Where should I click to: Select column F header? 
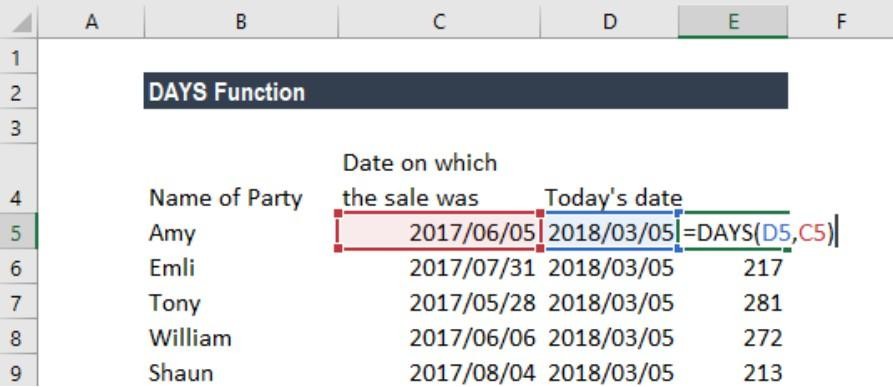[x=841, y=22]
